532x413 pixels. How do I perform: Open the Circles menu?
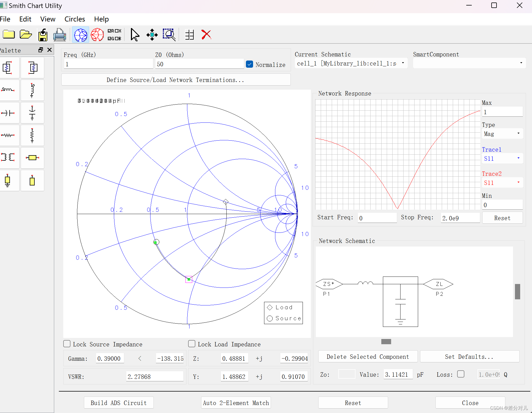coord(75,19)
